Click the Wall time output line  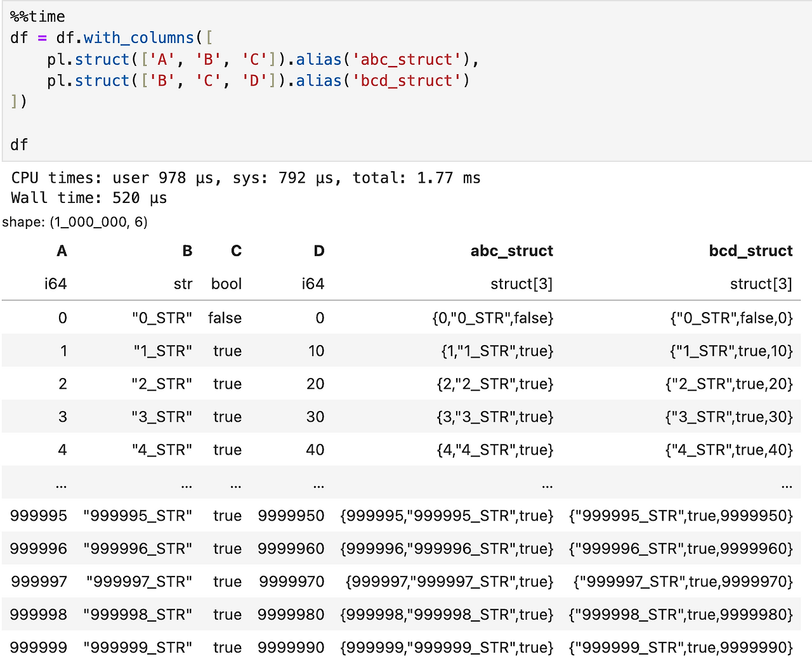coord(89,198)
